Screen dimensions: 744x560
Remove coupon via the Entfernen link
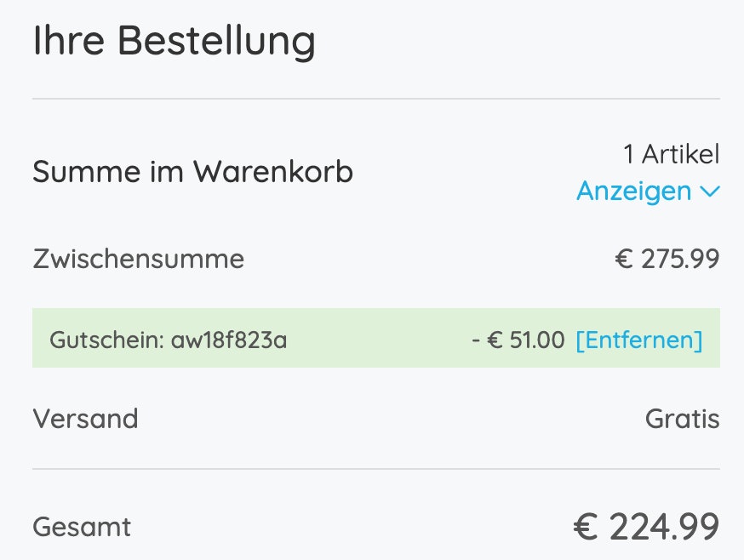click(x=638, y=340)
